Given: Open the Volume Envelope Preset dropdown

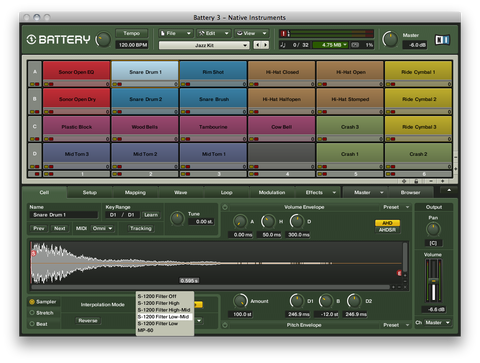Looking at the screenshot, I should pos(396,207).
